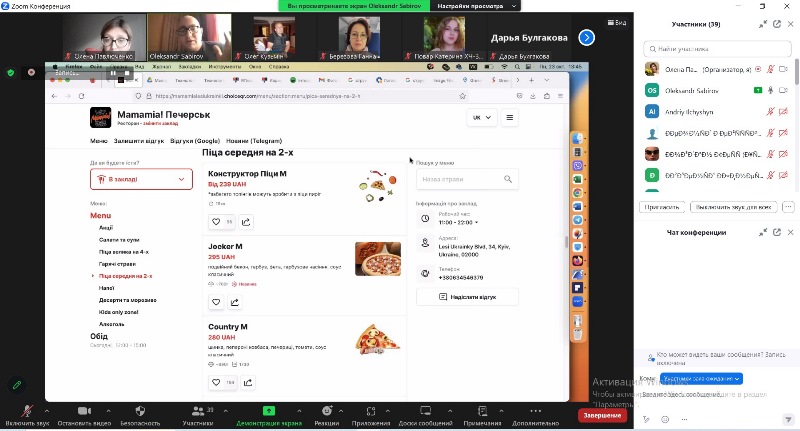Toggle Andriy Ilchyshyn's video icon

click(783, 112)
